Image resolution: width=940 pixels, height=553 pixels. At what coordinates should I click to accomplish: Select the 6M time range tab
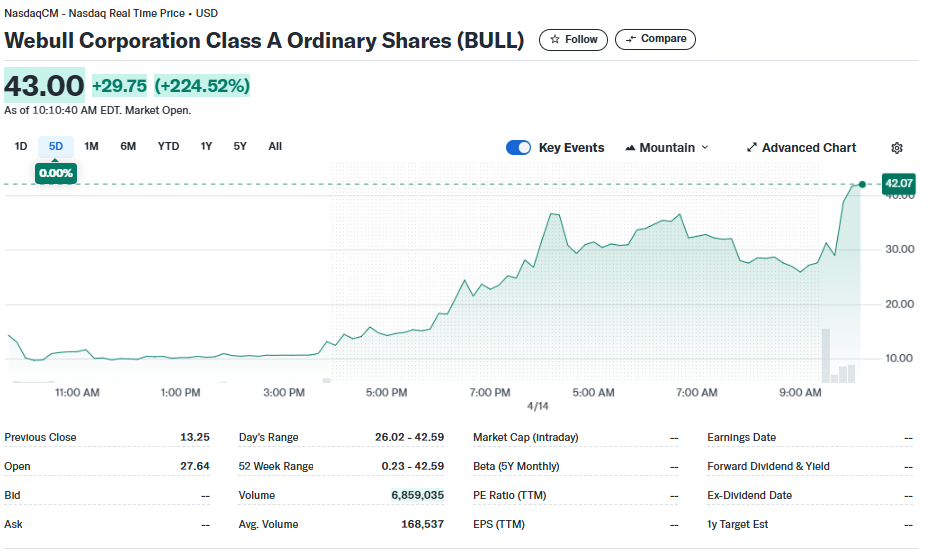[128, 146]
